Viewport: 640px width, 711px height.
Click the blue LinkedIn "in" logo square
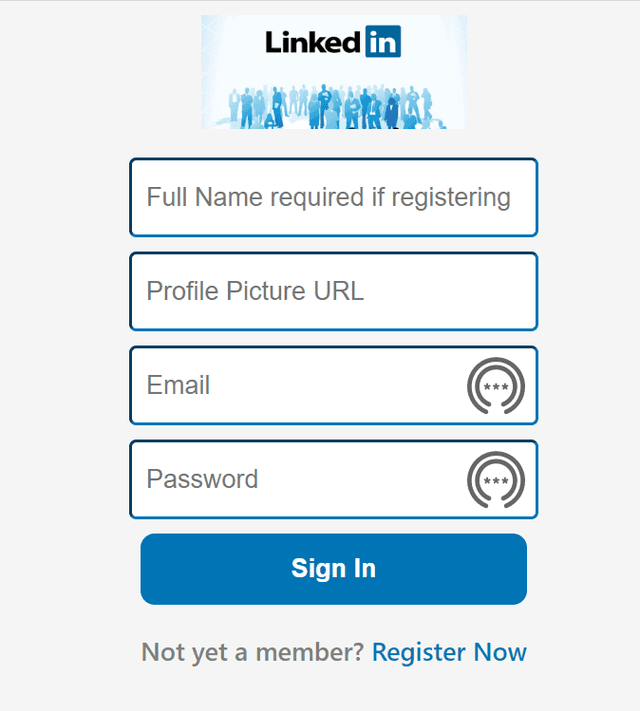(x=383, y=42)
